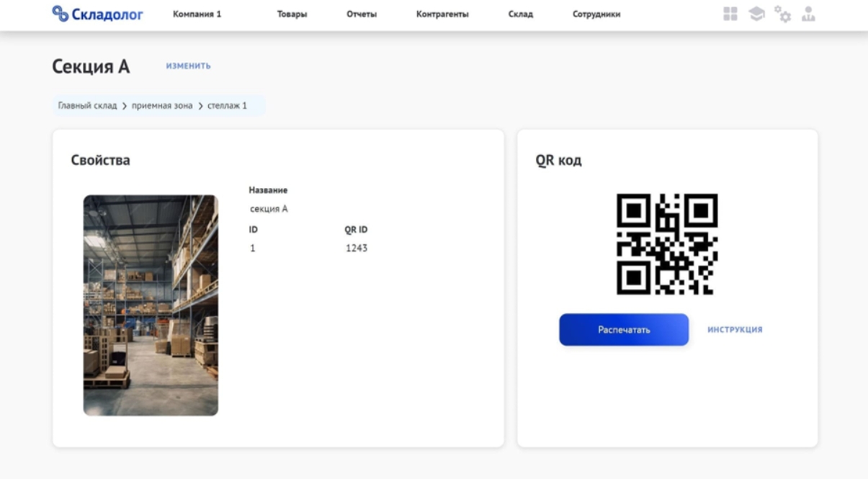Image resolution: width=868 pixels, height=479 pixels.
Task: Navigate to стеллаж 1 breadcrumb
Action: pos(227,106)
